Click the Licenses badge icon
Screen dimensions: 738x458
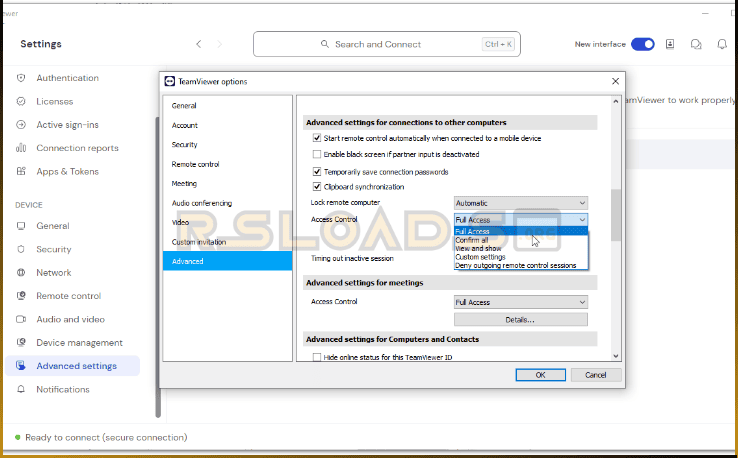(x=21, y=101)
